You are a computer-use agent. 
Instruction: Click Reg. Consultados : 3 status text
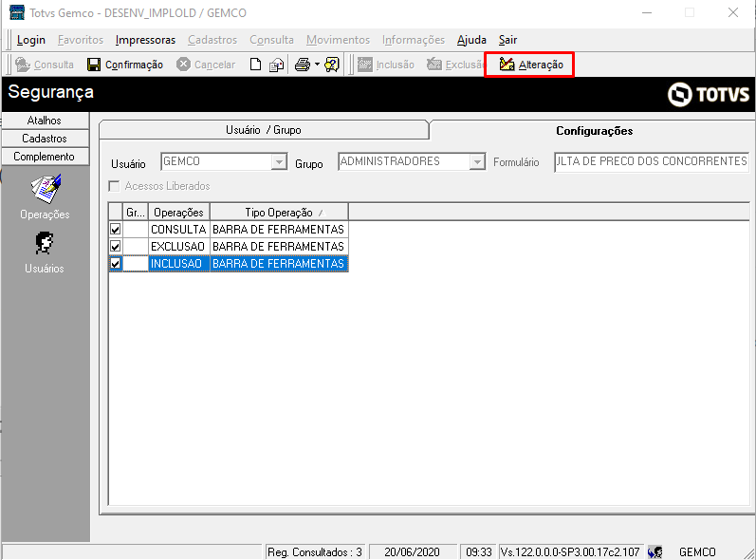[315, 551]
